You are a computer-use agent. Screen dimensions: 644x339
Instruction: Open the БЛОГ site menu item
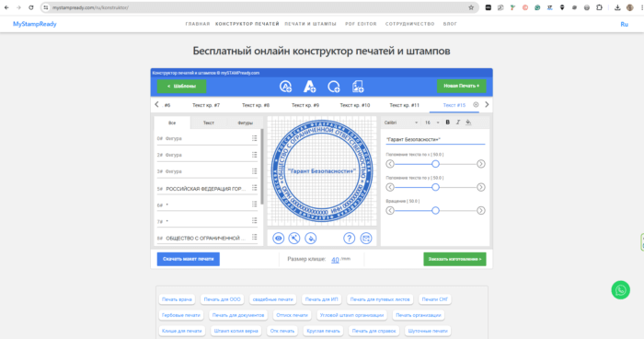(x=450, y=24)
